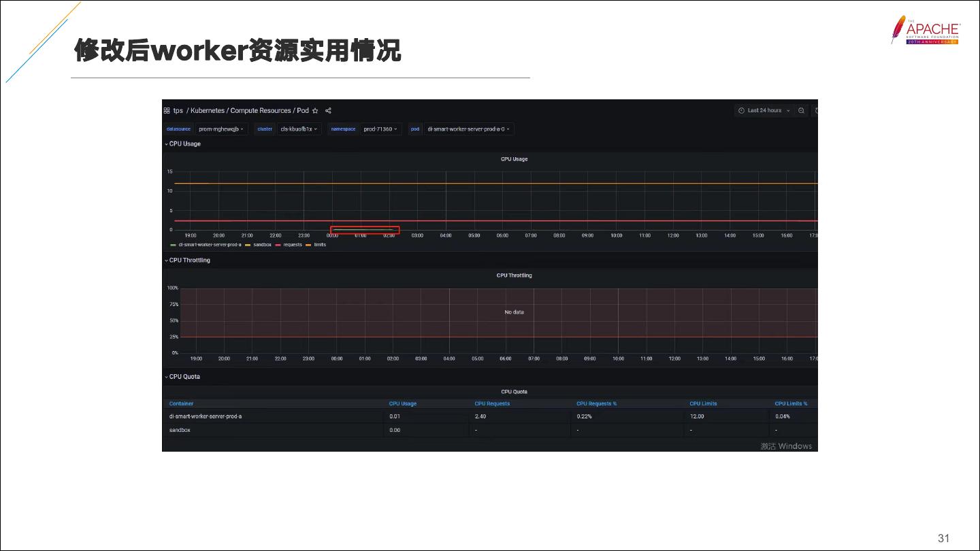Screen dimensions: 980x551
Task: Toggle the limits series in legend
Action: [319, 245]
